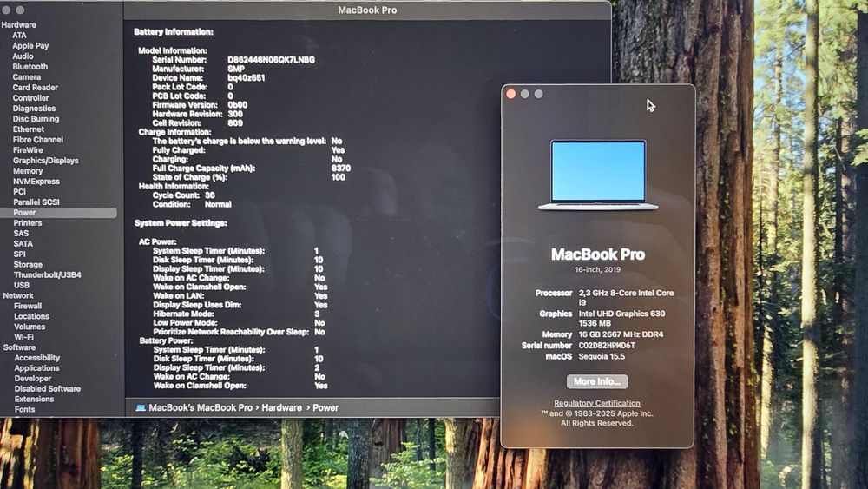Open the Regulatory Certification link

coord(597,403)
